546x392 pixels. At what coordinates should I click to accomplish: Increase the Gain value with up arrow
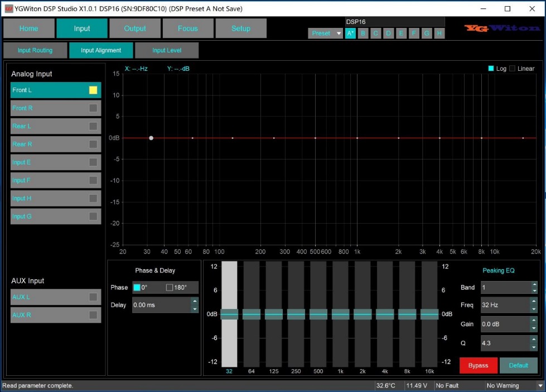[534, 320]
